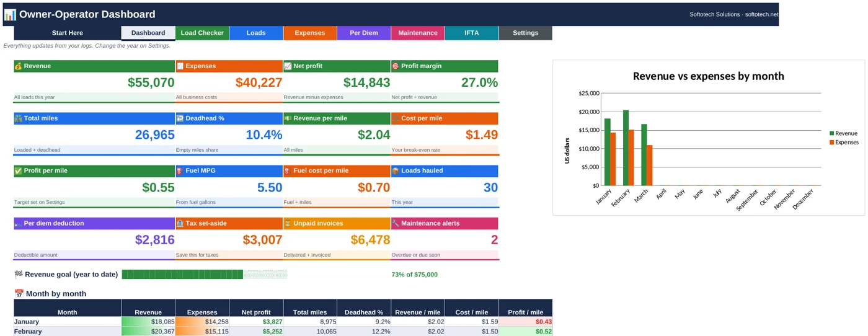Click the receipt icon on Expenses card header
Viewport: 868px width, 336px height.
coord(180,66)
